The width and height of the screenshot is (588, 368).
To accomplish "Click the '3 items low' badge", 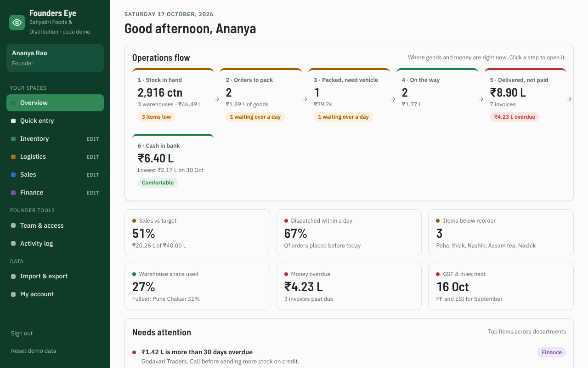I will point(156,117).
